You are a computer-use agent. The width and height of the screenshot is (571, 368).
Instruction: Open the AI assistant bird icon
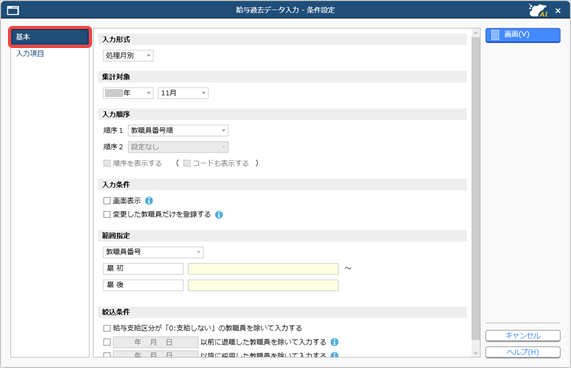pos(538,10)
